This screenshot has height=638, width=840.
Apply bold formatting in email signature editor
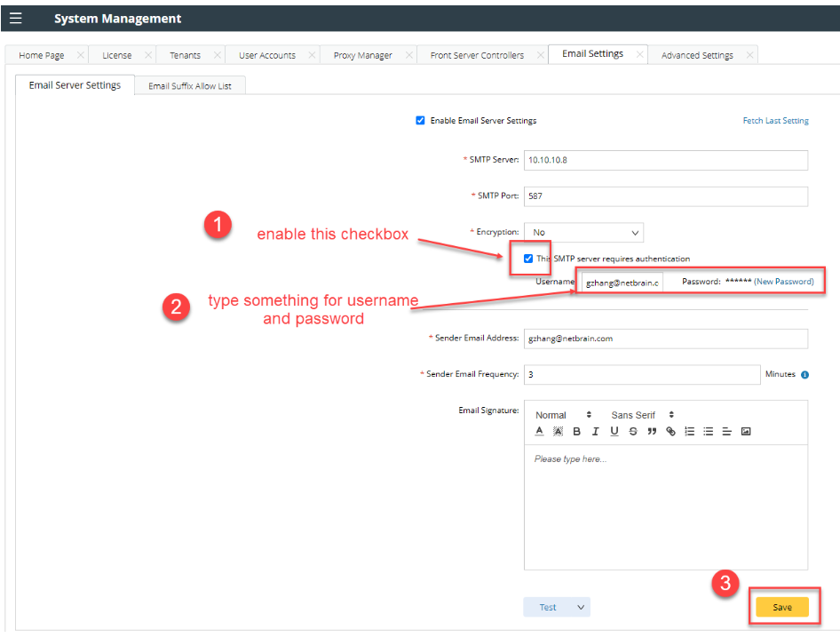tap(576, 431)
